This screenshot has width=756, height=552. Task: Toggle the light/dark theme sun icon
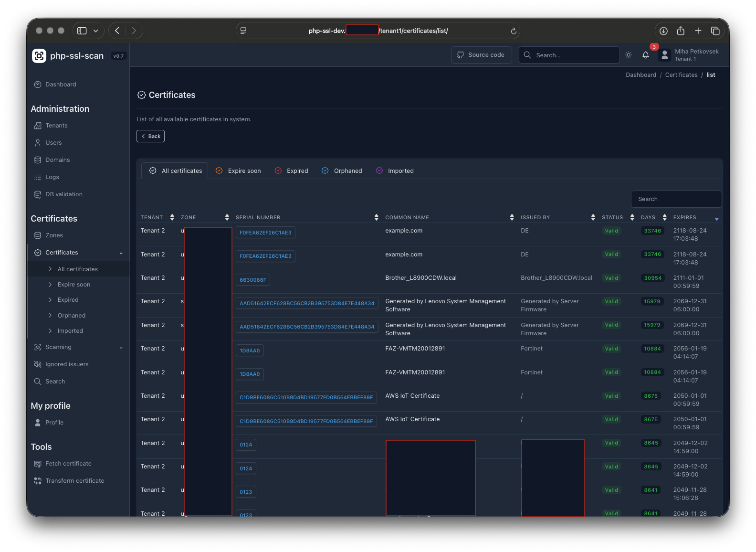[629, 55]
